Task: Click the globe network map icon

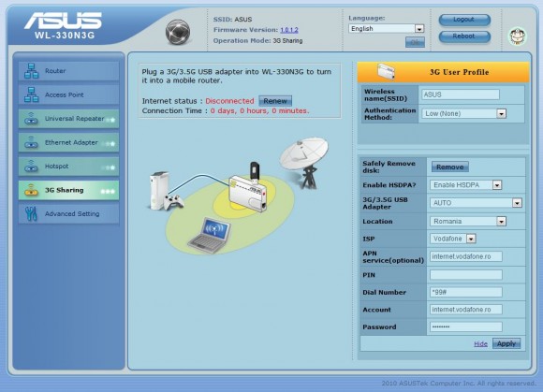Action: coord(178,32)
